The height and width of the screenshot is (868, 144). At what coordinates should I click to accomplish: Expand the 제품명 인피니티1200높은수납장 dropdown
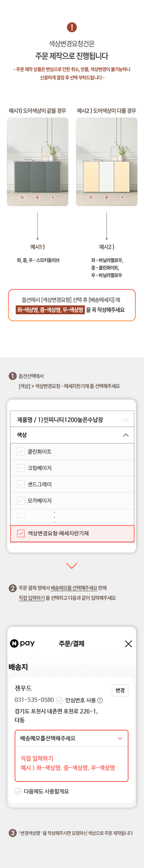(72, 419)
